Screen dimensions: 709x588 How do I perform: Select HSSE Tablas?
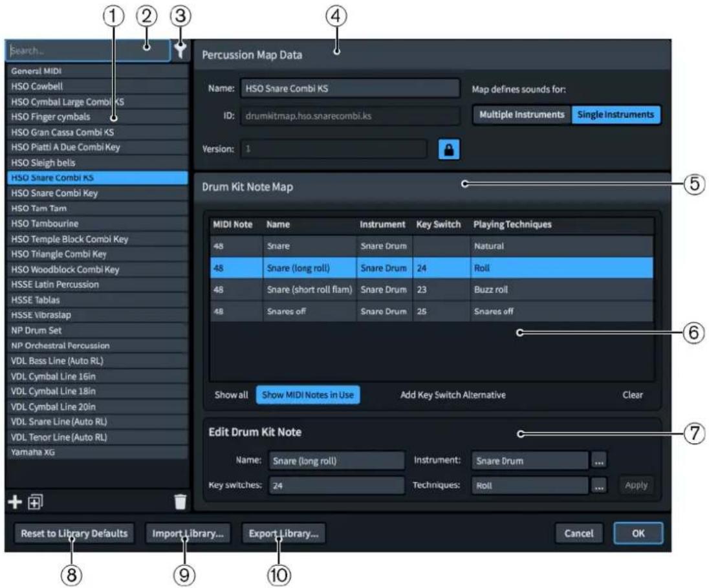point(97,300)
